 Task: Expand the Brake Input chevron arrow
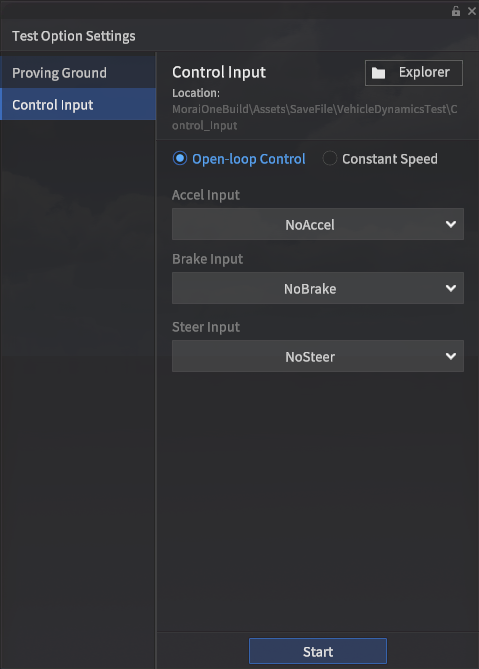click(451, 288)
